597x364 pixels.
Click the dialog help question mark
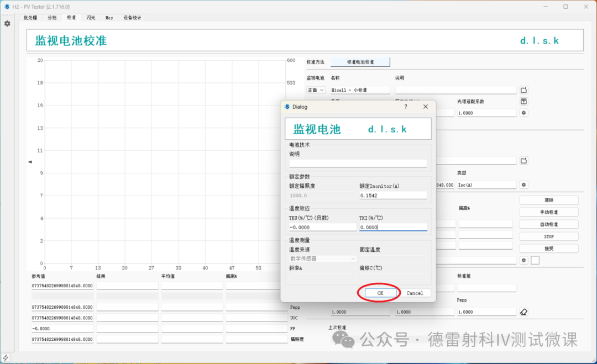[406, 107]
